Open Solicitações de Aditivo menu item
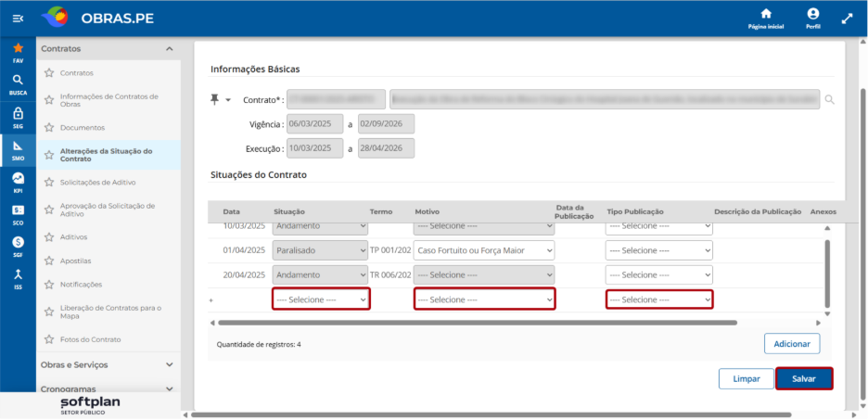868x420 pixels. 98,182
